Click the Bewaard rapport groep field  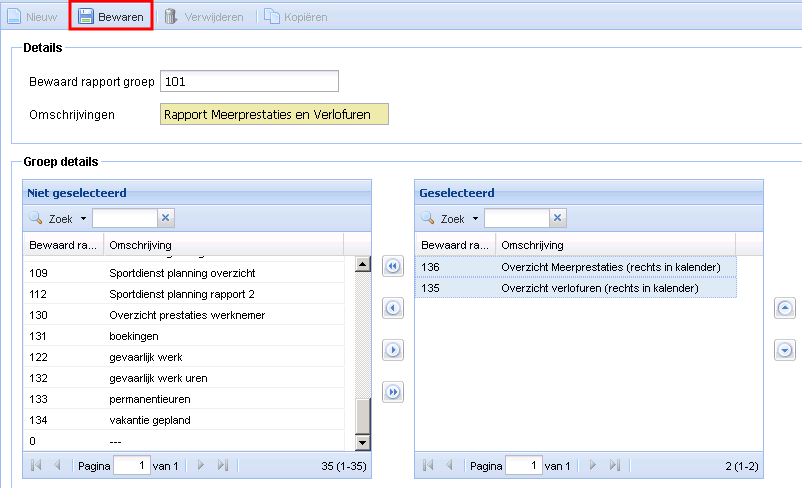(x=249, y=81)
